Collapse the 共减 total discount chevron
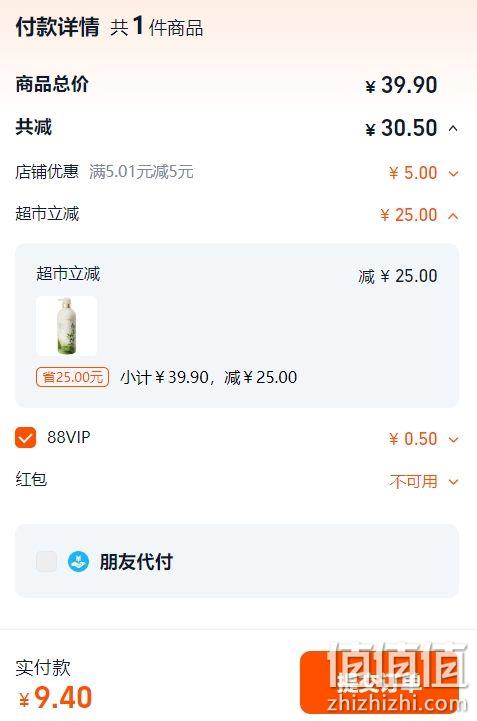The image size is (477, 721). click(453, 128)
